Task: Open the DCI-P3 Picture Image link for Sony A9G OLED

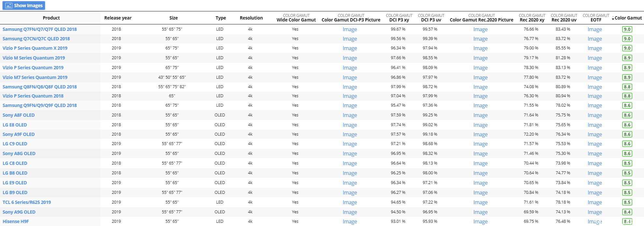Action: 350,212
